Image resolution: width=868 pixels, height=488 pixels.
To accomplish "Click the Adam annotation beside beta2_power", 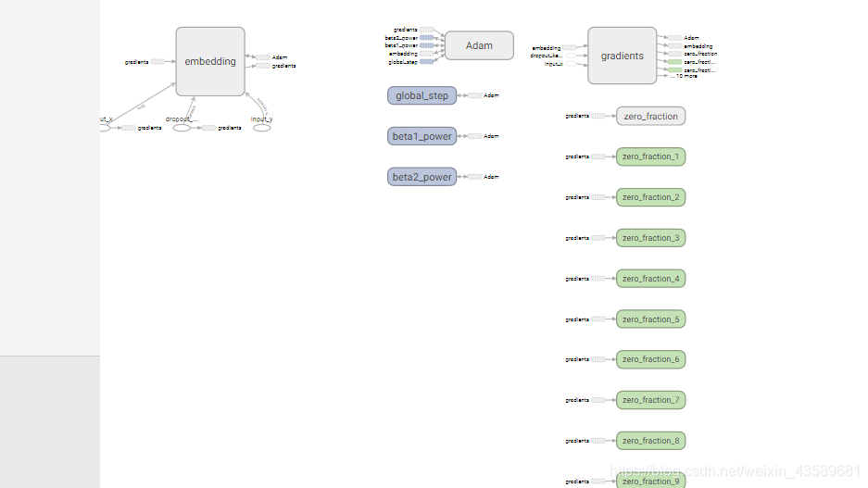I will 491,177.
